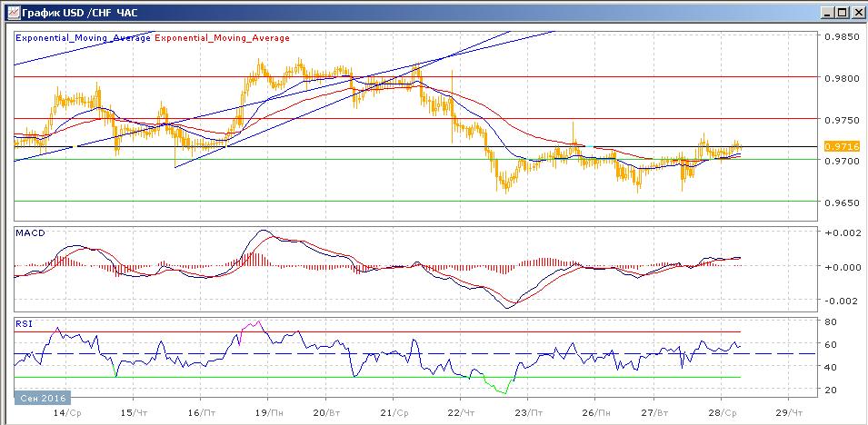Image resolution: width=868 pixels, height=425 pixels.
Task: Click the 22/Чт date on the time axis
Action: (460, 411)
